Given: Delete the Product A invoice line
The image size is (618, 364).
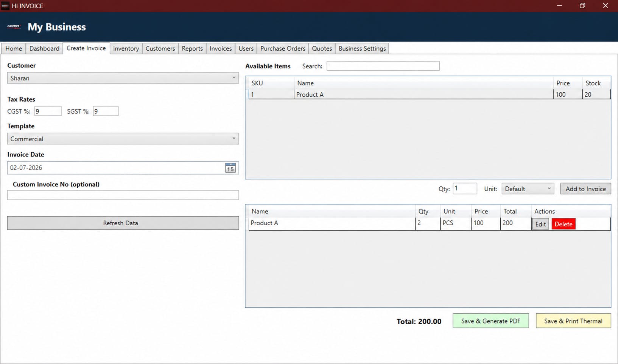Looking at the screenshot, I should [564, 224].
